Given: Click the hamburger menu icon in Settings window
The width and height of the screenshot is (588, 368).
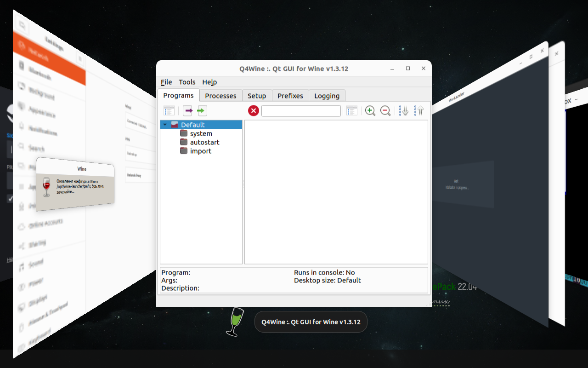Looking at the screenshot, I should [80, 59].
